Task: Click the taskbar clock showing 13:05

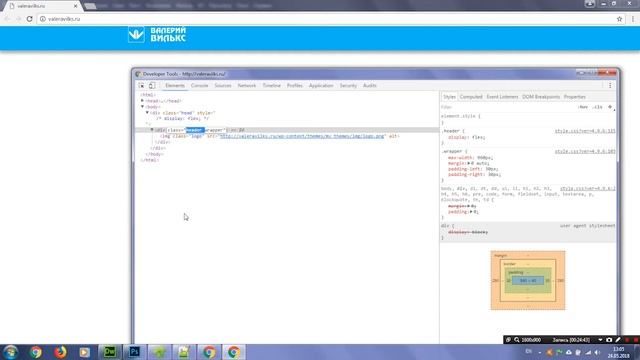Action: [619, 352]
